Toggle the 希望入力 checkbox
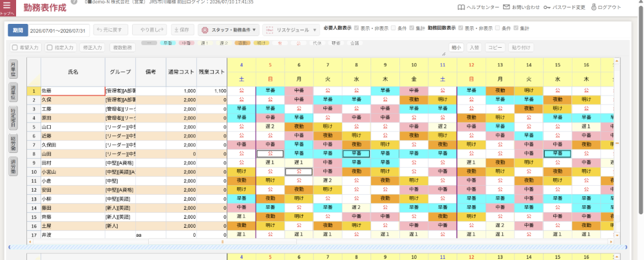The width and height of the screenshot is (644, 260). (15, 47)
